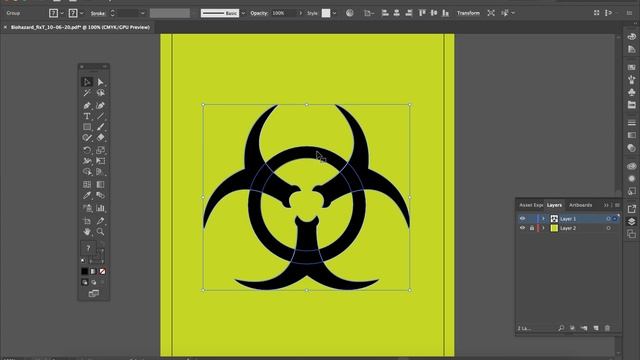Toggle visibility of Layer 1

click(522, 219)
